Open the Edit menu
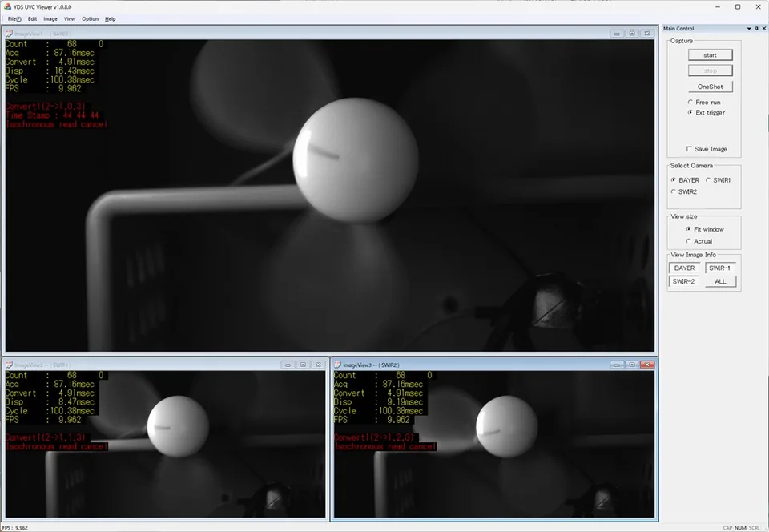Viewport: 769px width, 532px height. [x=32, y=19]
